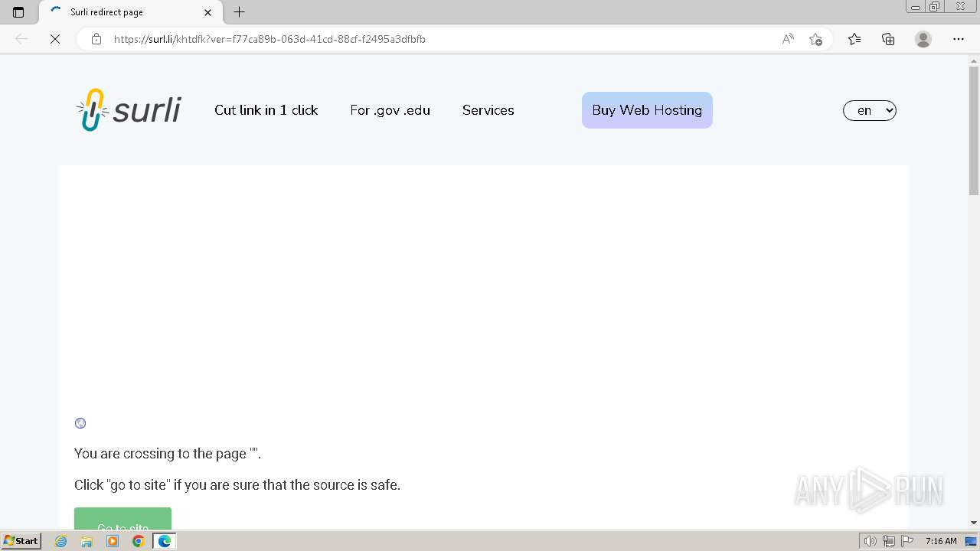This screenshot has width=980, height=551.
Task: Open Collections panel
Action: [888, 39]
